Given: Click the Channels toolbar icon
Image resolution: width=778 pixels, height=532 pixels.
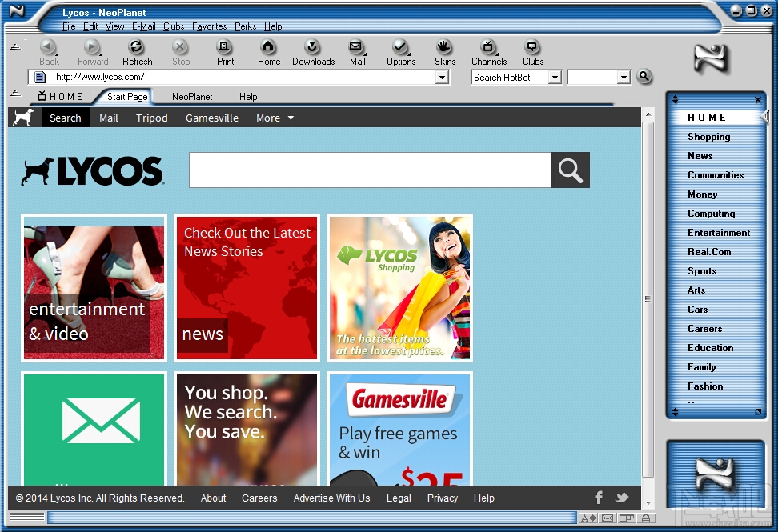Looking at the screenshot, I should (489, 47).
